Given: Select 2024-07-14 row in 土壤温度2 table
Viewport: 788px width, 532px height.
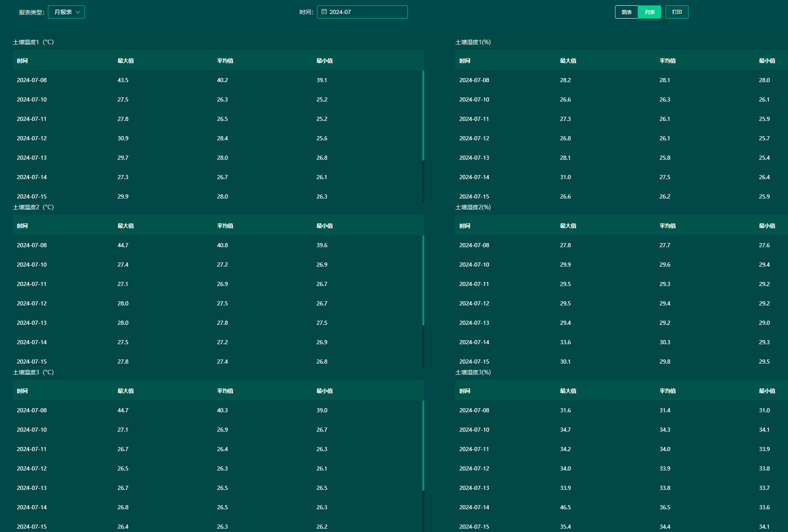Looking at the screenshot, I should click(32, 342).
